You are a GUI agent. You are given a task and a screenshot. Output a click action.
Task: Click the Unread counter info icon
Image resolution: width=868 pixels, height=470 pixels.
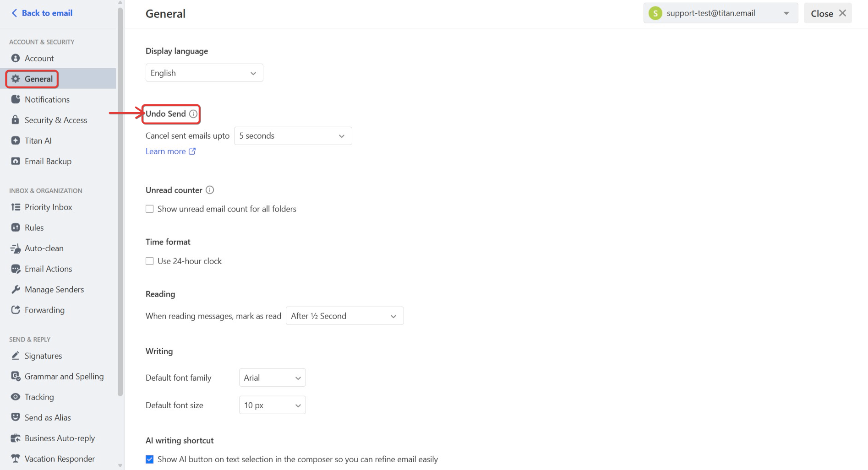pyautogui.click(x=210, y=190)
